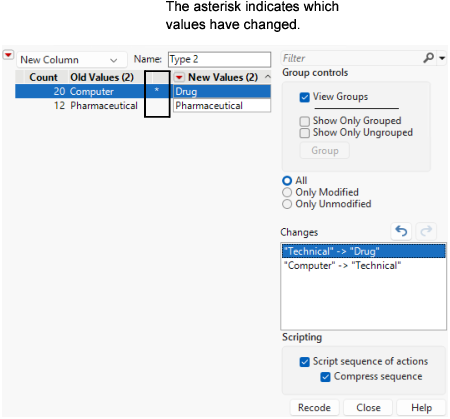Select the Only Modified radio button
The width and height of the screenshot is (450, 419).
[x=287, y=192]
